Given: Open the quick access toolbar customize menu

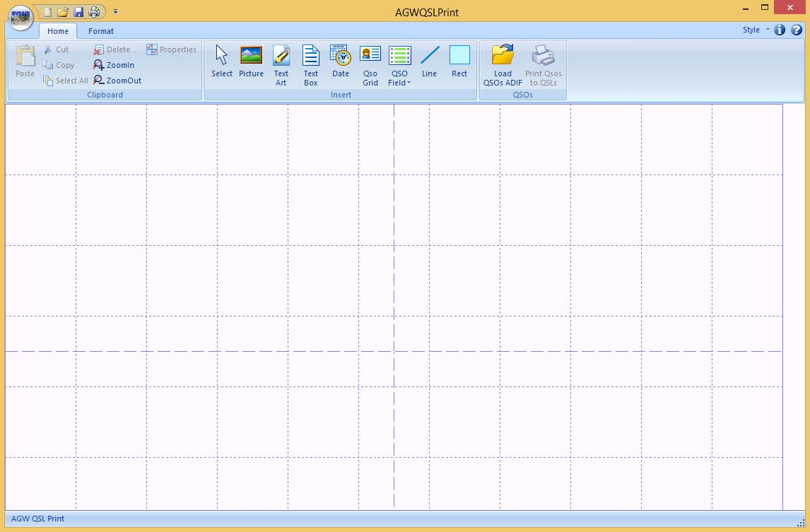Looking at the screenshot, I should (115, 12).
